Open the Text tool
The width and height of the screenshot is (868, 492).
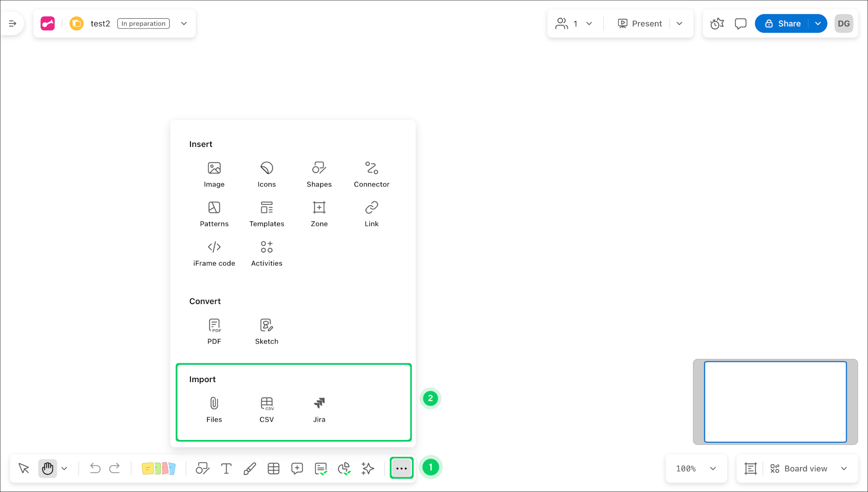tap(226, 468)
